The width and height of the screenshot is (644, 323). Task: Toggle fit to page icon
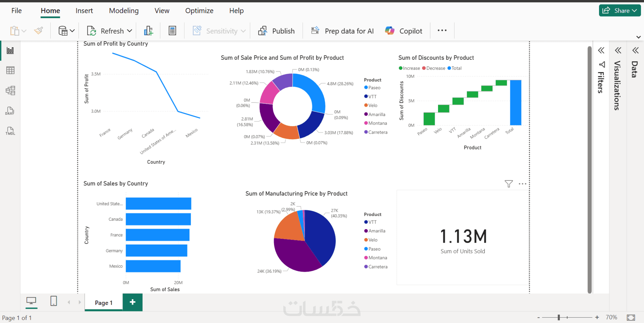pos(631,317)
